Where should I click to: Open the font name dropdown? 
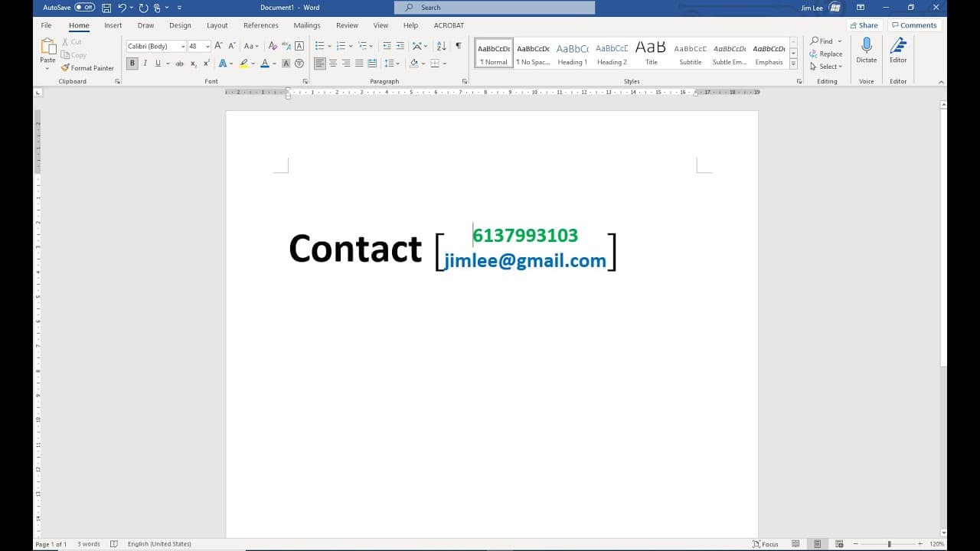[183, 47]
